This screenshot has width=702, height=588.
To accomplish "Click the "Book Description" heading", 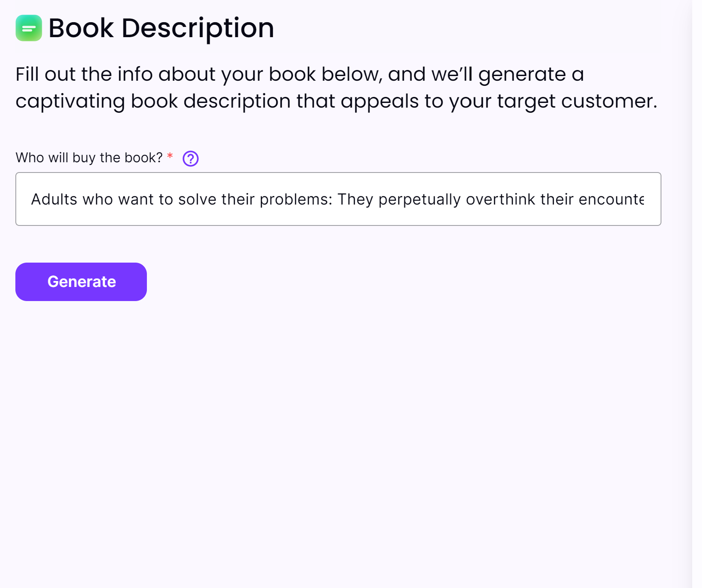I will pyautogui.click(x=161, y=28).
